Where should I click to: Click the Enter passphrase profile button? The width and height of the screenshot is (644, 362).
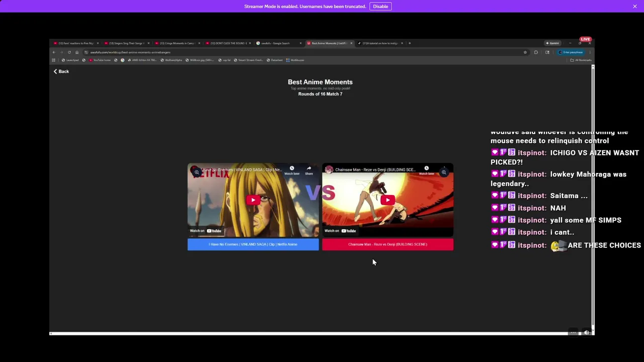tap(571, 52)
